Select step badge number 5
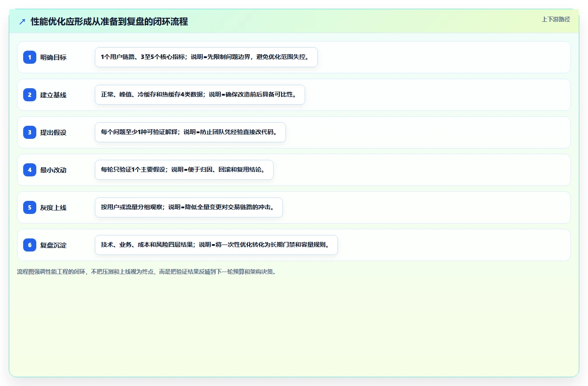Image resolution: width=588 pixels, height=386 pixels. [x=30, y=207]
